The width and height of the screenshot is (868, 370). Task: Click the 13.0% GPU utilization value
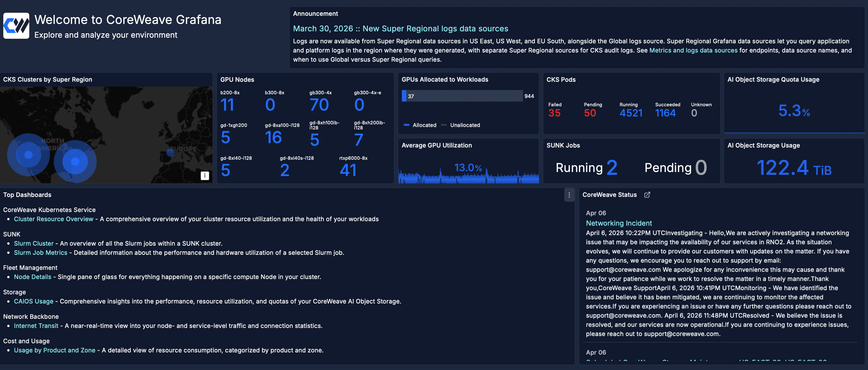tap(468, 168)
